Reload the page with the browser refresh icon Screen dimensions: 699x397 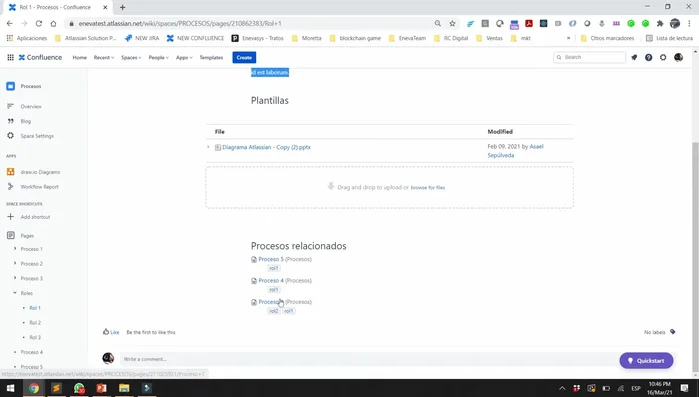point(39,24)
